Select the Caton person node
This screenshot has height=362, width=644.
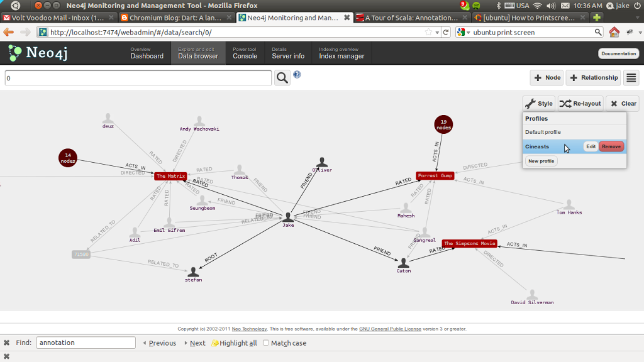pos(403,265)
